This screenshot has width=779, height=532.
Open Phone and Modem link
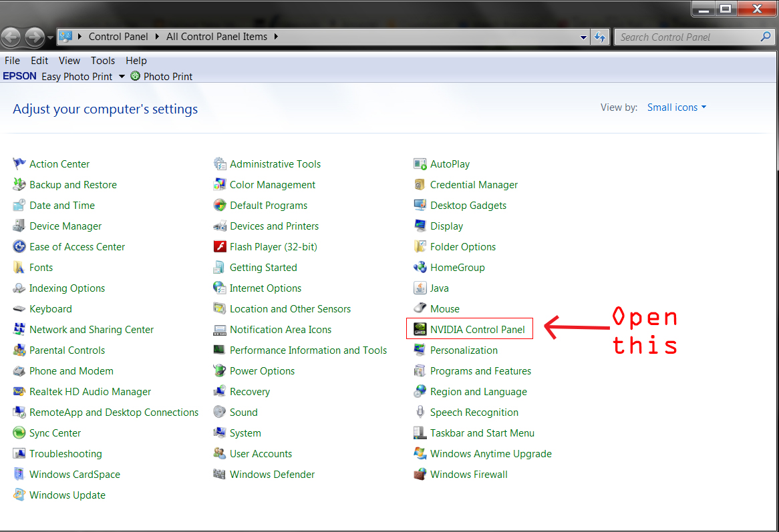(71, 370)
